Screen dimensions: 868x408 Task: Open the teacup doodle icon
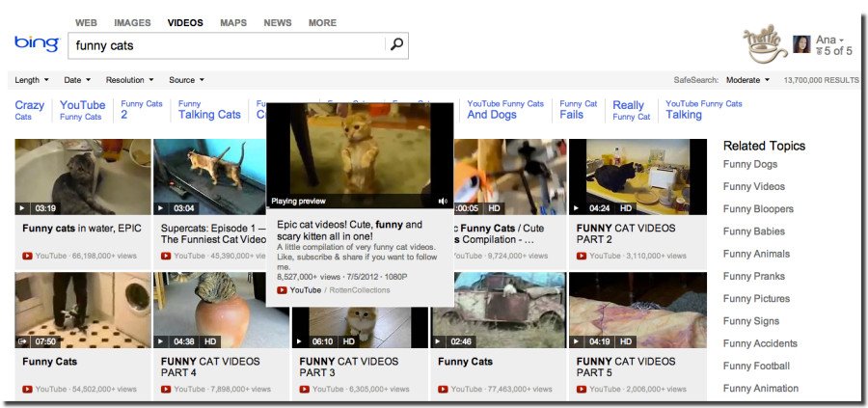[765, 43]
